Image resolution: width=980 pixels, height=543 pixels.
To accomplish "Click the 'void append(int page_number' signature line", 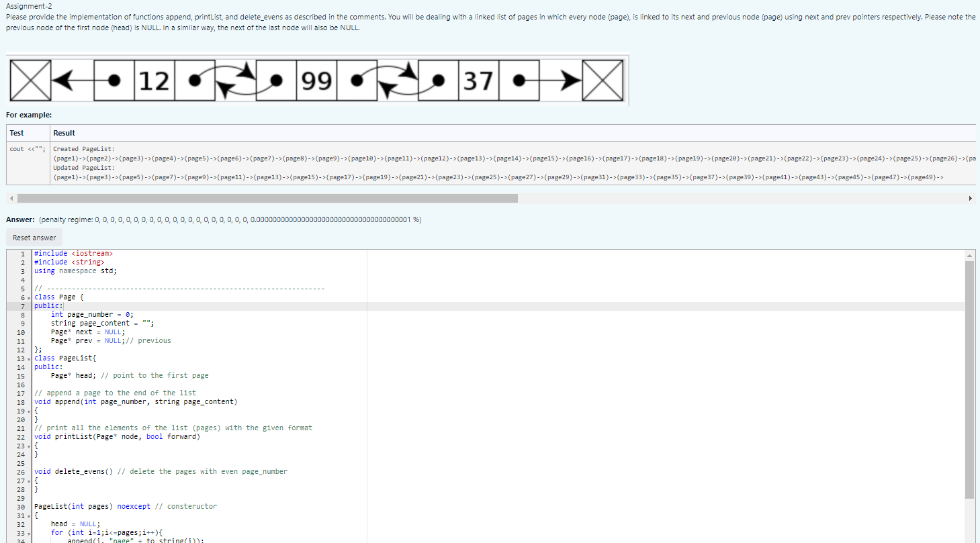I will click(136, 402).
